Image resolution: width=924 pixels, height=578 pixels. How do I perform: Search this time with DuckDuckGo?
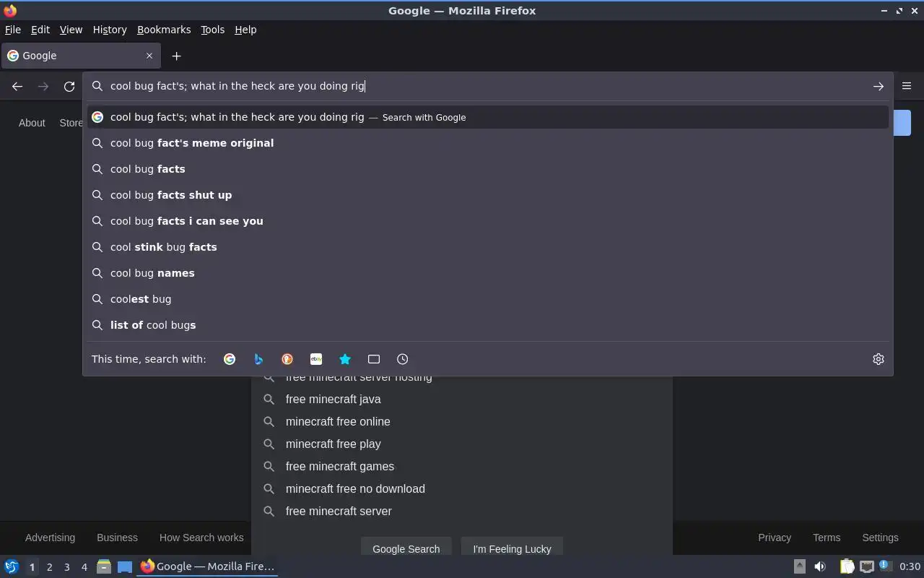tap(287, 359)
